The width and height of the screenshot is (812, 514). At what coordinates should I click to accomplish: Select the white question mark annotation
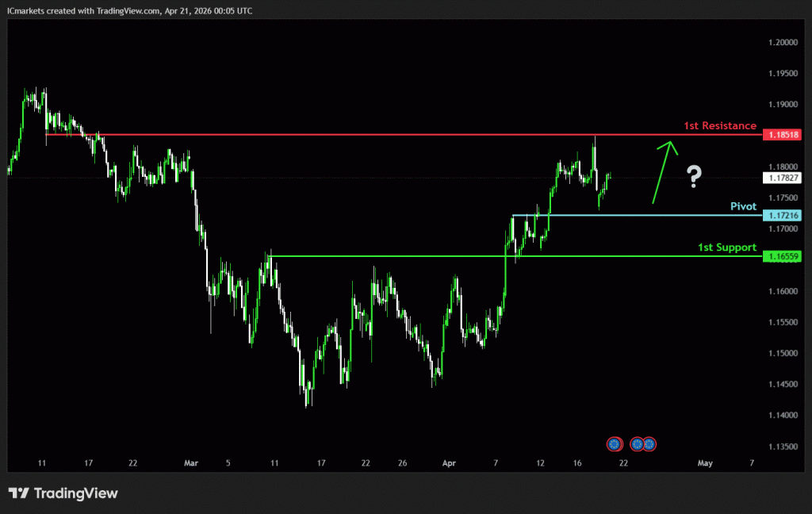(x=694, y=176)
